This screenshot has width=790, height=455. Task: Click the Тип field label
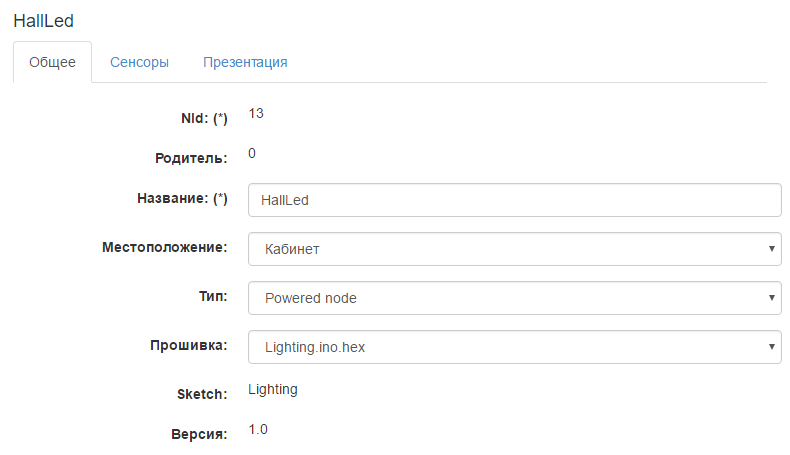[x=213, y=296]
